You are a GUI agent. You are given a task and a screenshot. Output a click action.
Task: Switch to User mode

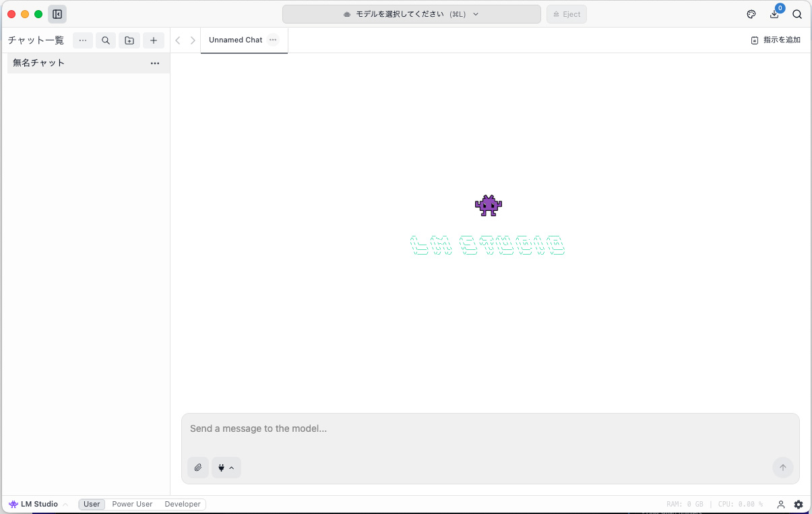(x=92, y=504)
